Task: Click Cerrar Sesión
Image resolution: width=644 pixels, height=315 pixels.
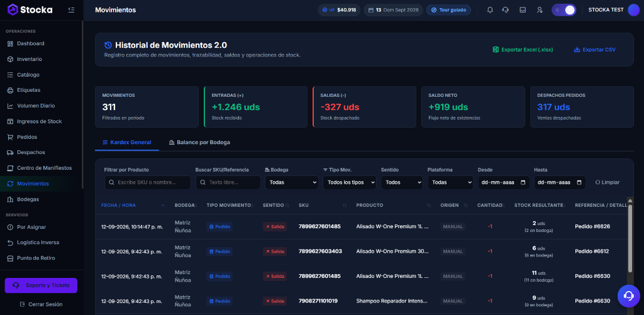Action: click(41, 304)
